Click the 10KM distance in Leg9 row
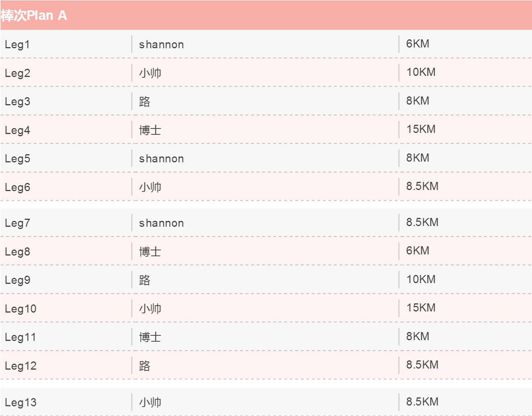This screenshot has height=416, width=532. coord(421,279)
